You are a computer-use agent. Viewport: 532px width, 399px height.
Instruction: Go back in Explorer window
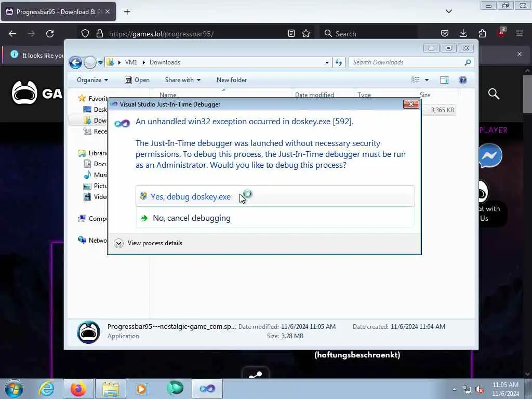tap(76, 62)
